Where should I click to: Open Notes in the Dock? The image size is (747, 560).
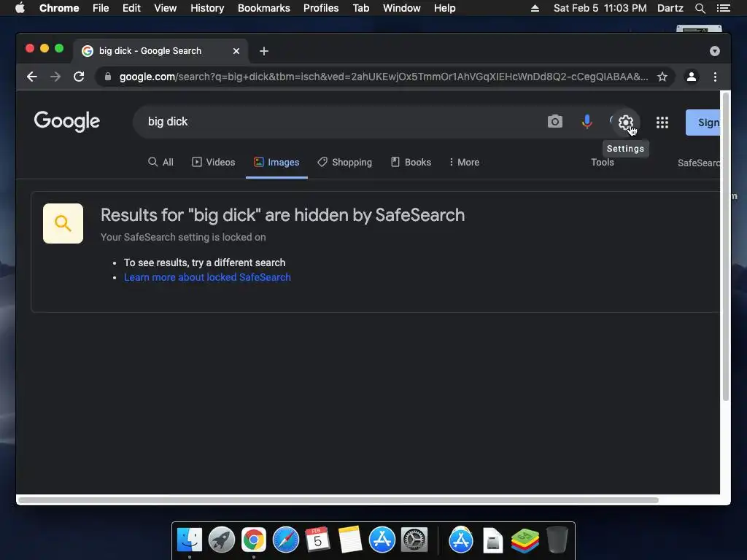pos(350,540)
